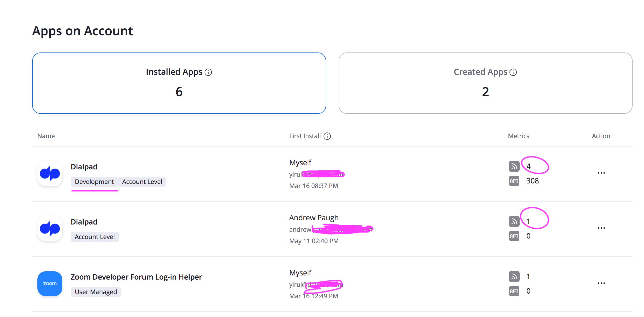Click the First Install info icon
644x317 pixels.
tap(327, 136)
